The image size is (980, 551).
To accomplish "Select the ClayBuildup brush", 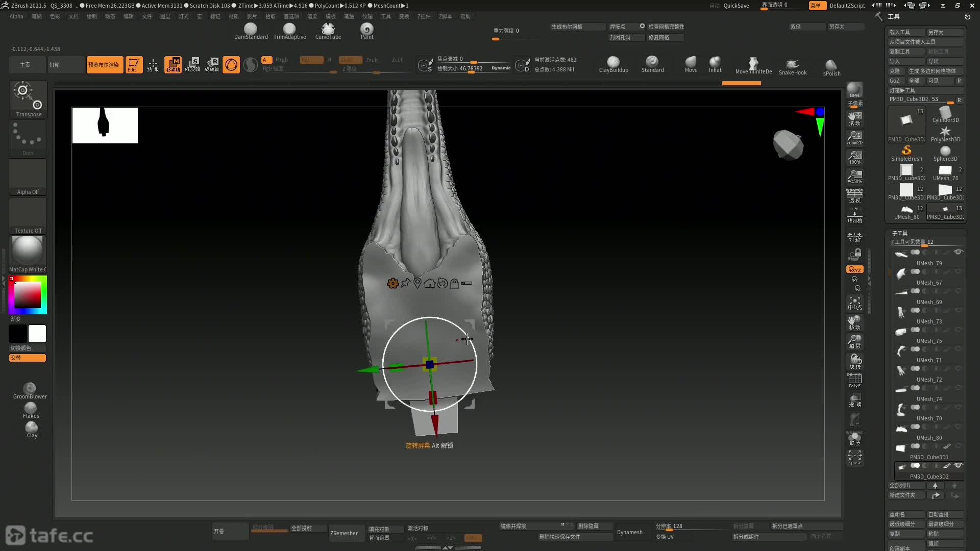I will [x=614, y=65].
